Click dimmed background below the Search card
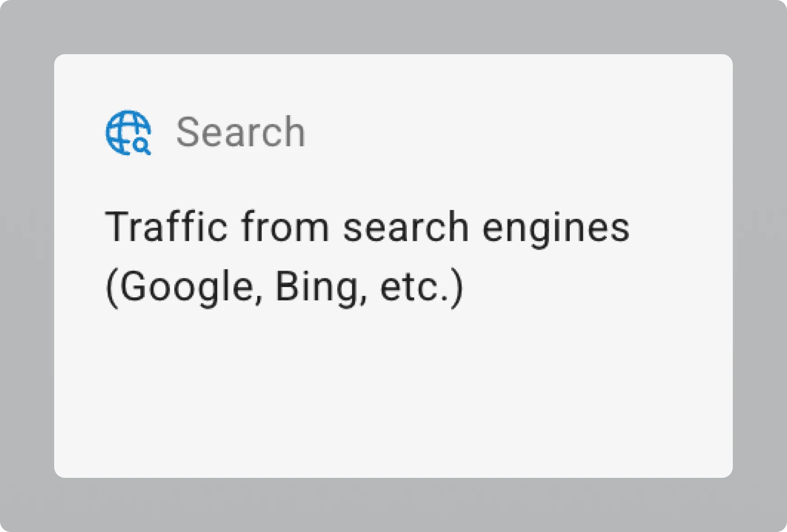 [x=393, y=504]
